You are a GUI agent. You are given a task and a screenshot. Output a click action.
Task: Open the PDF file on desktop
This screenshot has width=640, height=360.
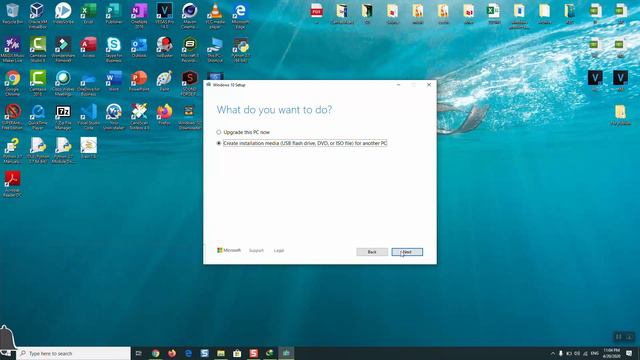316,13
